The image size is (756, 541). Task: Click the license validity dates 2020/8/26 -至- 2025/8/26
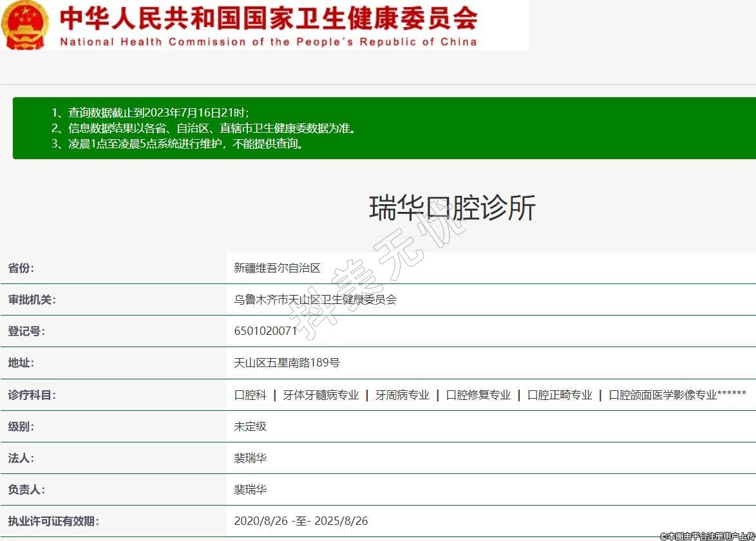[301, 521]
